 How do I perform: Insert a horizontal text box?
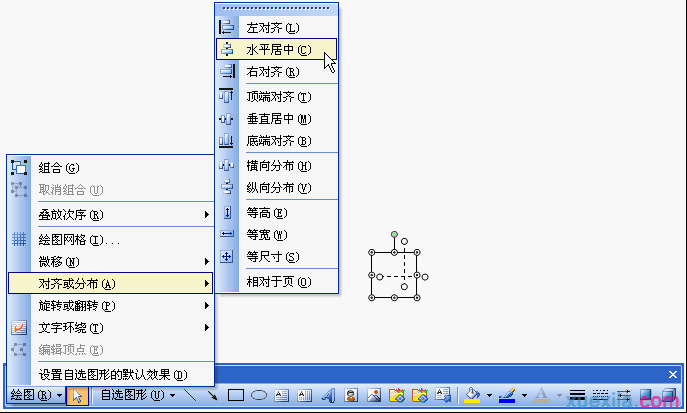pos(281,395)
